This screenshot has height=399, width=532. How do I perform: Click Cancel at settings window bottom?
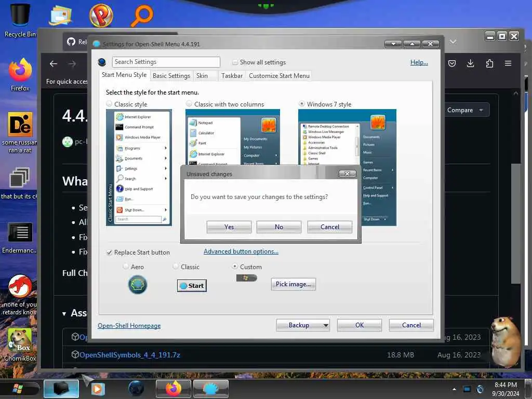point(411,325)
